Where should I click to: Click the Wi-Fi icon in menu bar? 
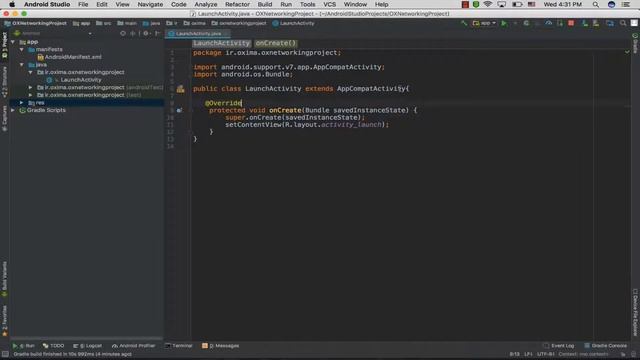tap(488, 4)
